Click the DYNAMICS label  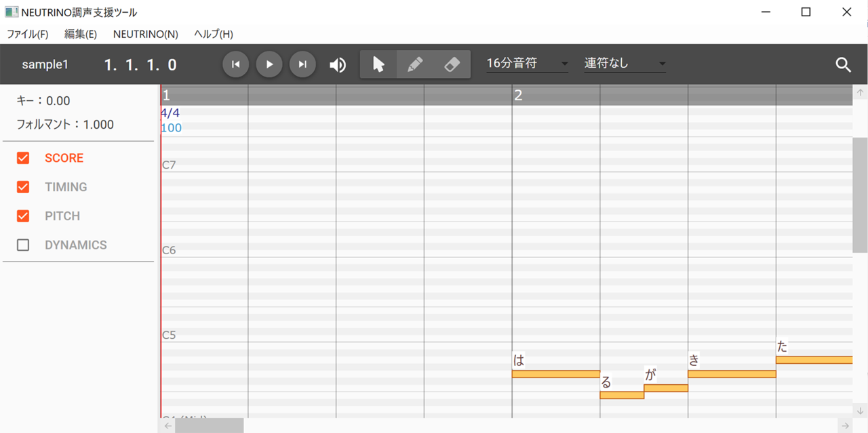coord(76,245)
